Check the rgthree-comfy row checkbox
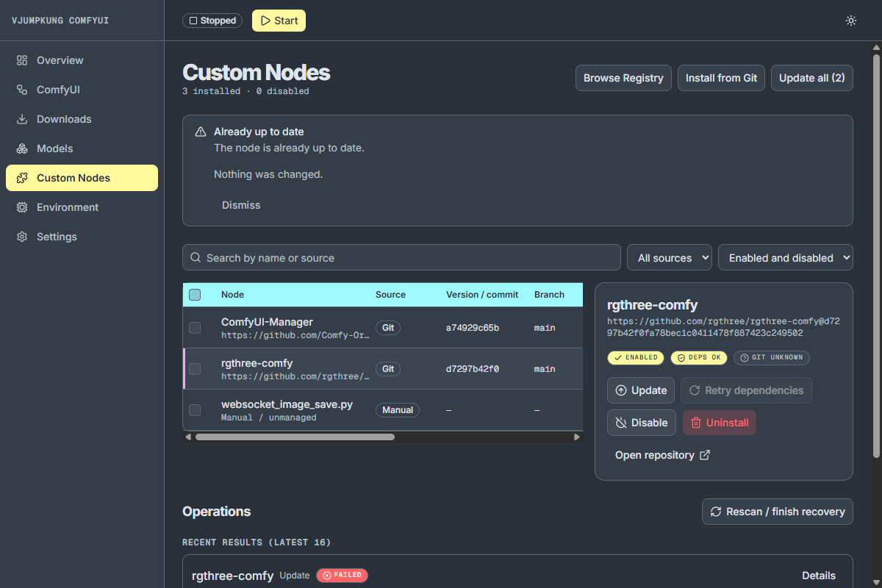The height and width of the screenshot is (588, 882). 195,369
